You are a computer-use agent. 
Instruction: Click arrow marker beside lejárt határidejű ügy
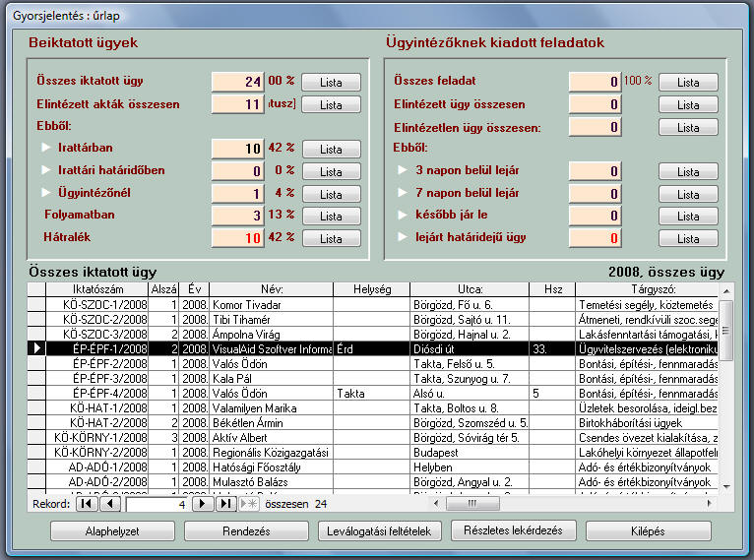pyautogui.click(x=403, y=236)
